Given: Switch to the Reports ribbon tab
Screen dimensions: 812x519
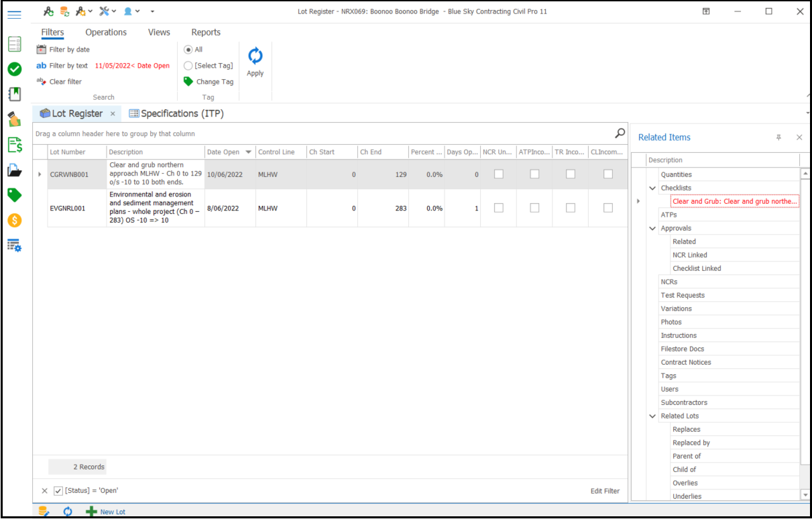Looking at the screenshot, I should 206,32.
